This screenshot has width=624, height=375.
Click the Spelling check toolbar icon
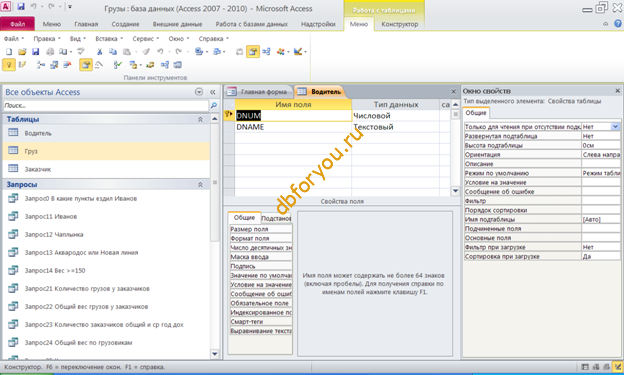click(x=81, y=52)
